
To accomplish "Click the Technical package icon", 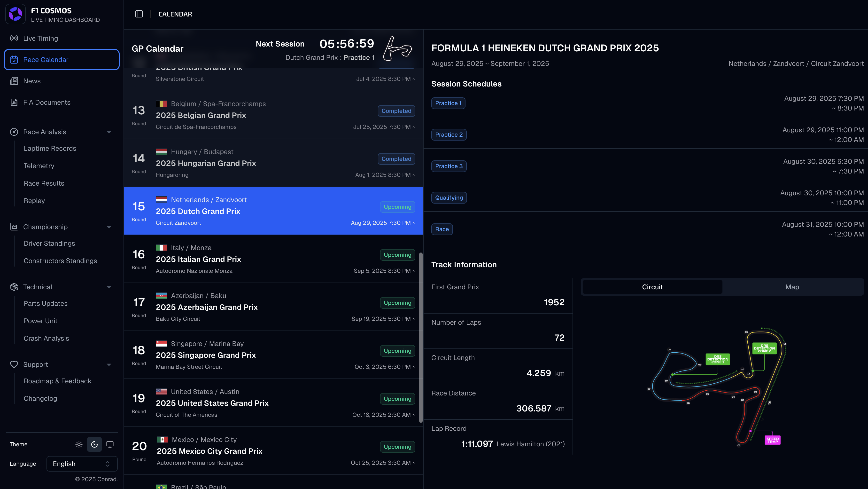I will pos(14,287).
